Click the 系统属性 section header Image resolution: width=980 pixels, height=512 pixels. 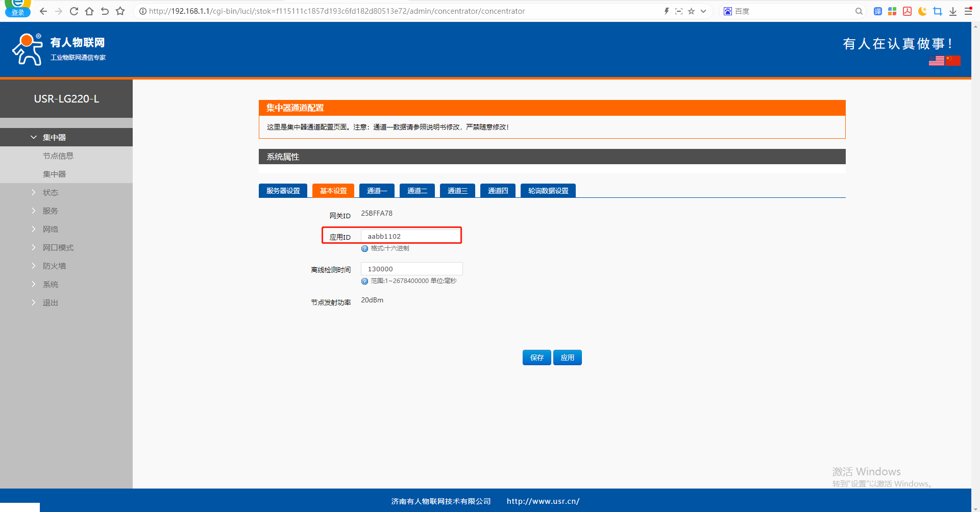[552, 157]
